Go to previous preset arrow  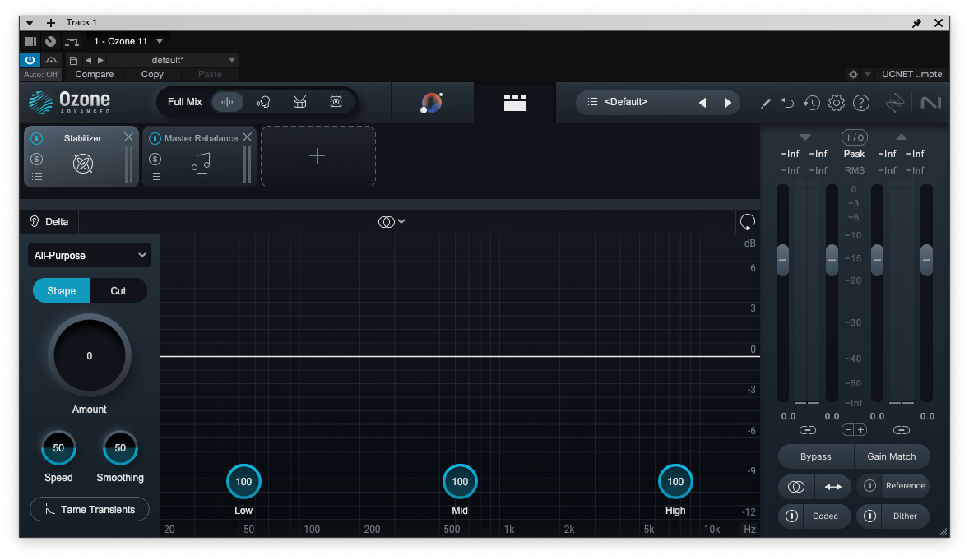pos(702,103)
